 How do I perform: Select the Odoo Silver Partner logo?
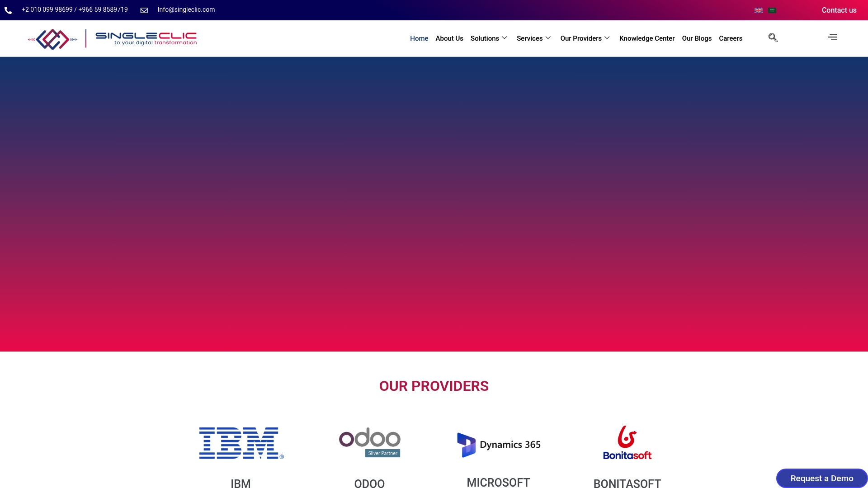pyautogui.click(x=369, y=442)
